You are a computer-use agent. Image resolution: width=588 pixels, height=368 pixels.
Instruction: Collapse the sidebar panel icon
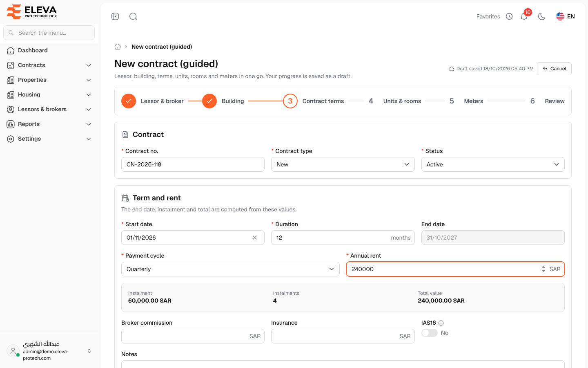(115, 16)
